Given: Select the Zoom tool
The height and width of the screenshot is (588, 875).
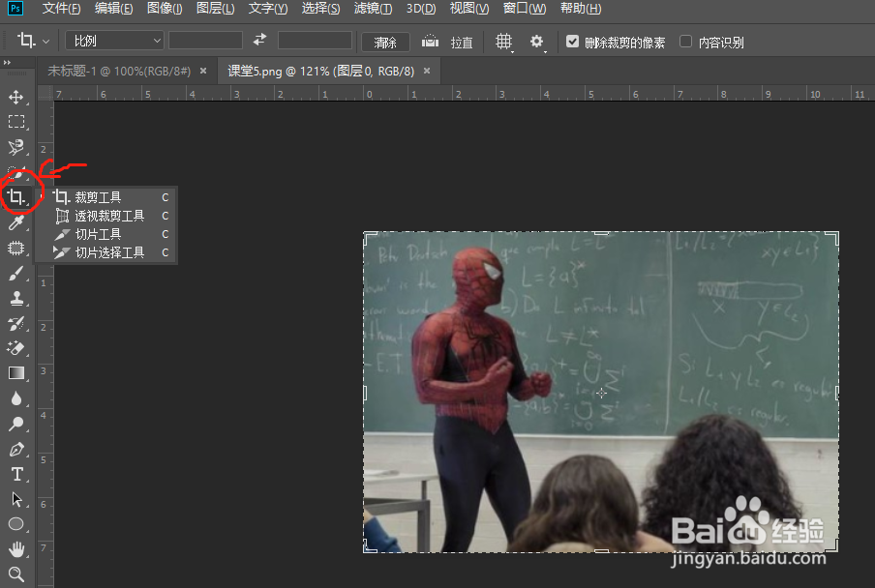Looking at the screenshot, I should click(x=16, y=574).
